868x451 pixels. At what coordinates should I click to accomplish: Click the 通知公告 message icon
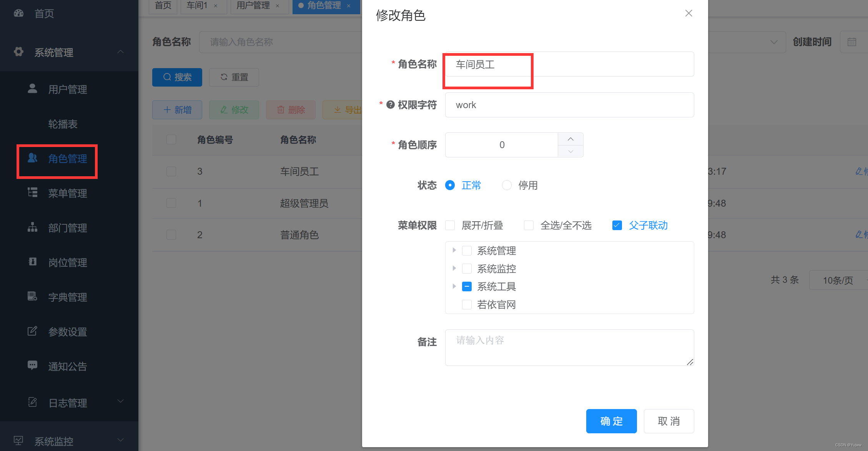coord(32,365)
